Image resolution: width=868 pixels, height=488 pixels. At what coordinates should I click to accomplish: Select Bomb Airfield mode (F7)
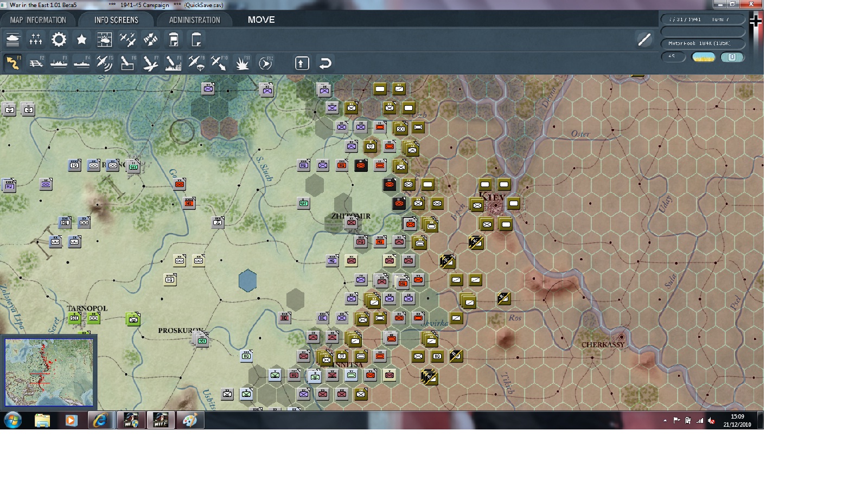(x=150, y=63)
